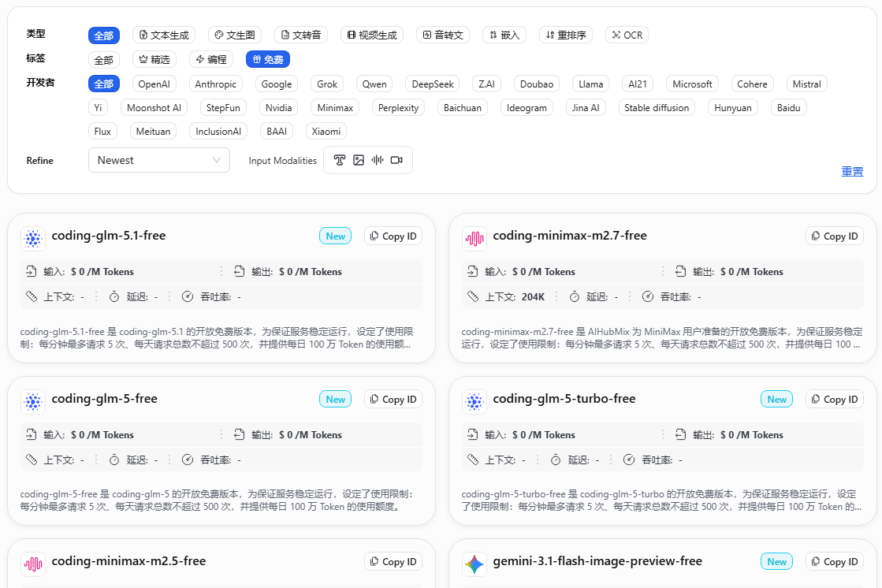Viewport: 882px width, 588px height.
Task: Filter by Llama developer
Action: click(590, 84)
